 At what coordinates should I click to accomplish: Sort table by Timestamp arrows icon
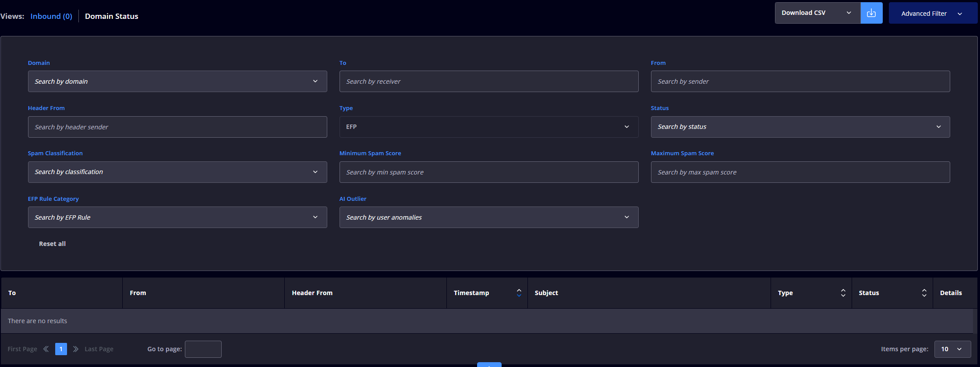tap(519, 293)
